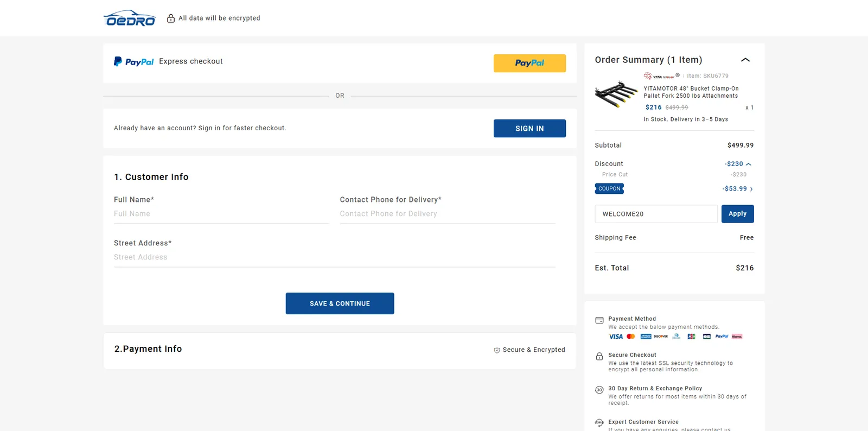The width and height of the screenshot is (868, 431).
Task: Click the Apply coupon button
Action: pos(738,214)
